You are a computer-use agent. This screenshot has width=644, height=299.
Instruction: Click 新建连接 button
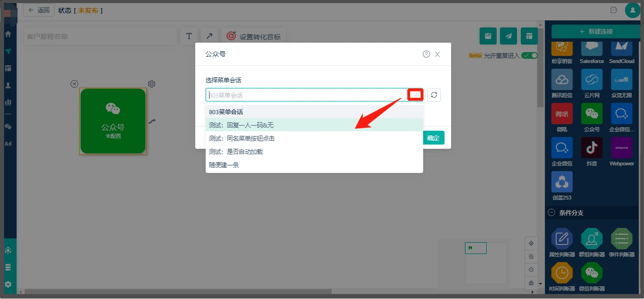pyautogui.click(x=596, y=31)
